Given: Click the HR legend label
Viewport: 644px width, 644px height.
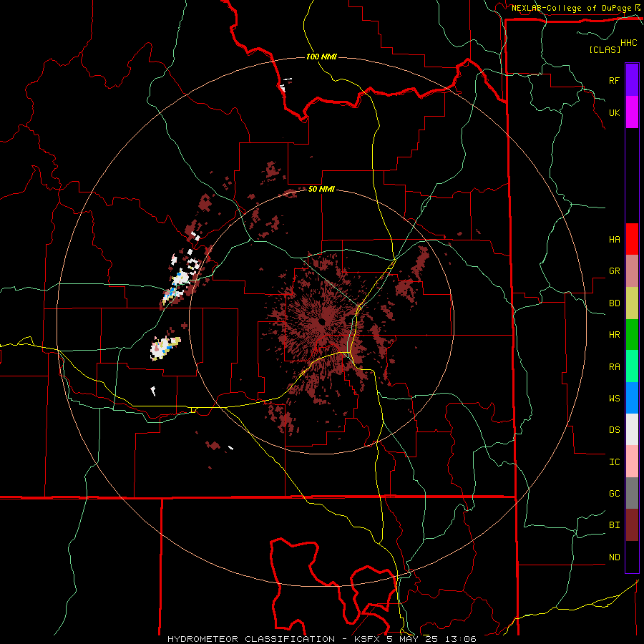Looking at the screenshot, I should (614, 335).
